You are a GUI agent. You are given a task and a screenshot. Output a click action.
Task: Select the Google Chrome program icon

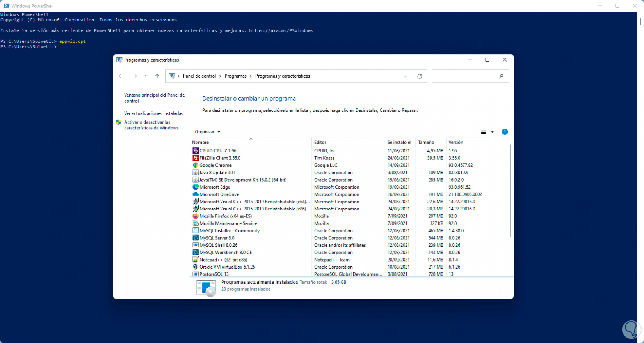196,165
